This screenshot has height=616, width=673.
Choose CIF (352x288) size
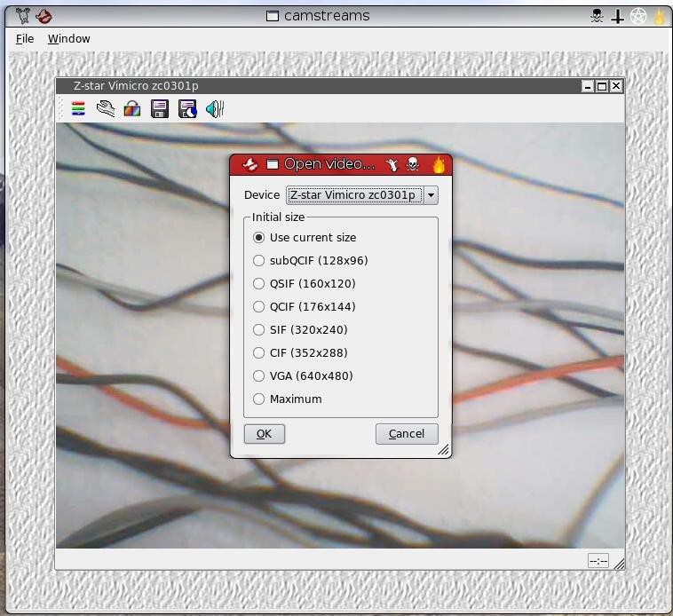coord(300,353)
